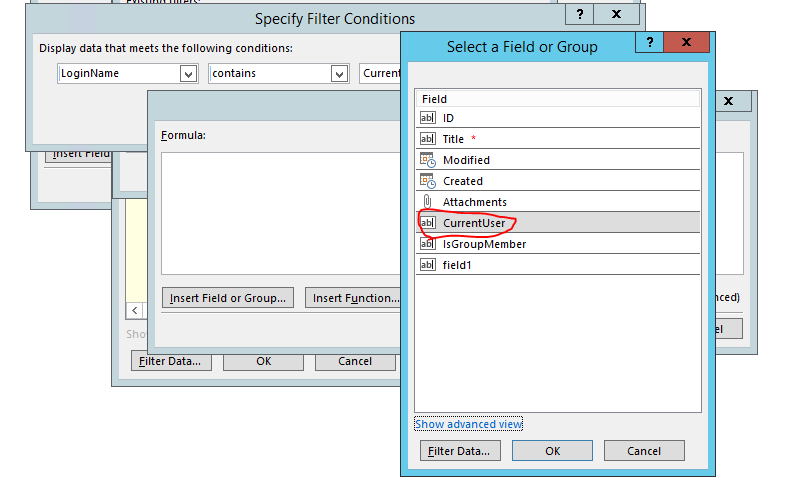Viewport: 793px width, 481px height.
Task: Open the contains operator dropdown arrow
Action: pyautogui.click(x=339, y=74)
